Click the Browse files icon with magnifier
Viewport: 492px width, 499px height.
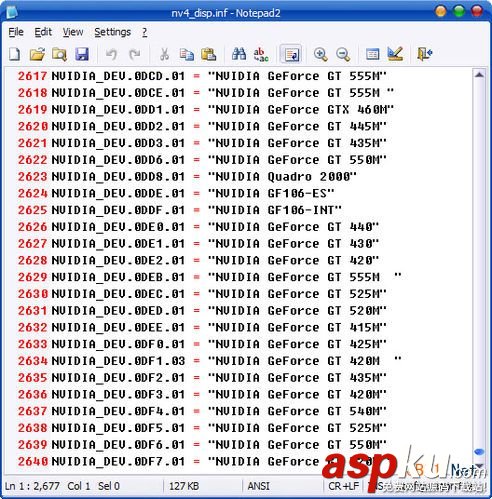point(59,54)
